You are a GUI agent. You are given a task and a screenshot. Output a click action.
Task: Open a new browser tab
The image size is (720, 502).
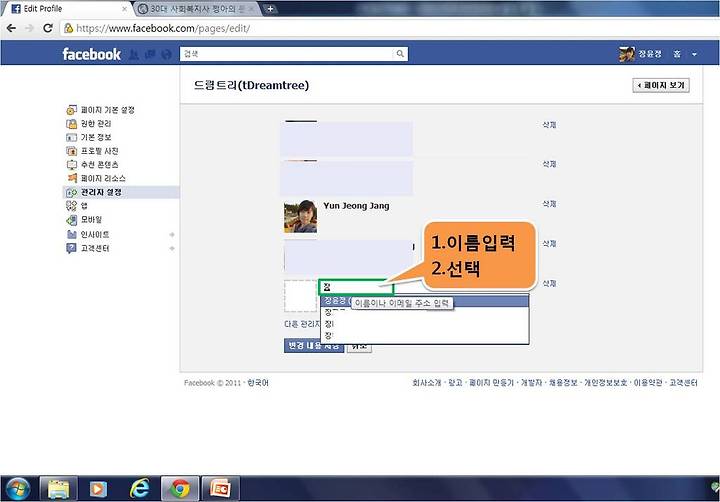pyautogui.click(x=270, y=9)
